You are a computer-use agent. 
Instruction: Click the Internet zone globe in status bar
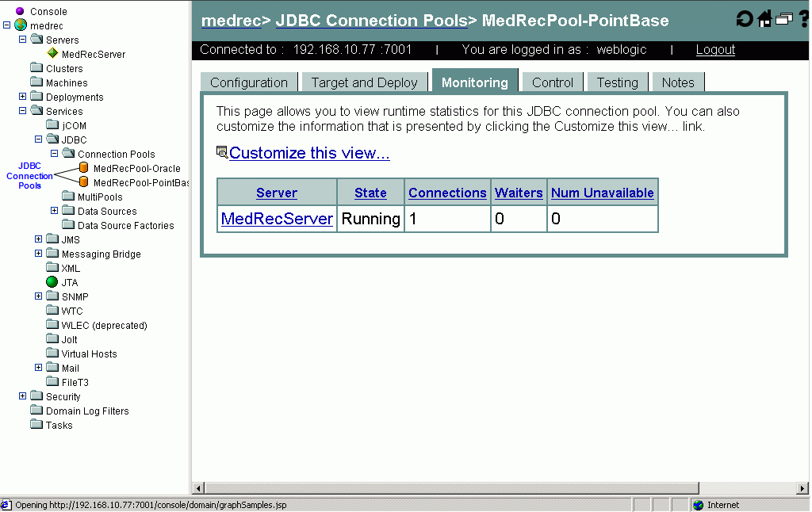point(698,506)
